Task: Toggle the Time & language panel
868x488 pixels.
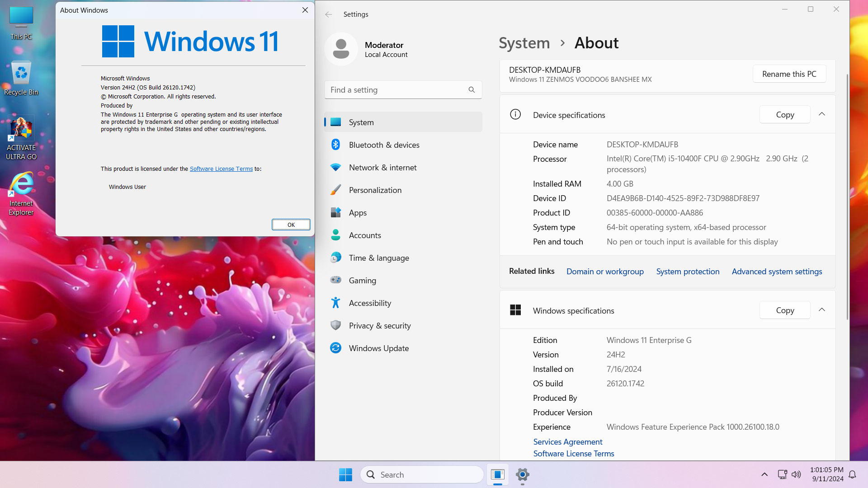Action: coord(379,258)
